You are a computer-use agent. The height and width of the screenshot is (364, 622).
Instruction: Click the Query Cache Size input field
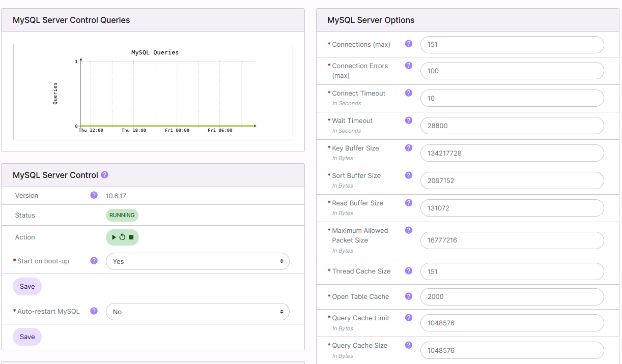(x=512, y=350)
